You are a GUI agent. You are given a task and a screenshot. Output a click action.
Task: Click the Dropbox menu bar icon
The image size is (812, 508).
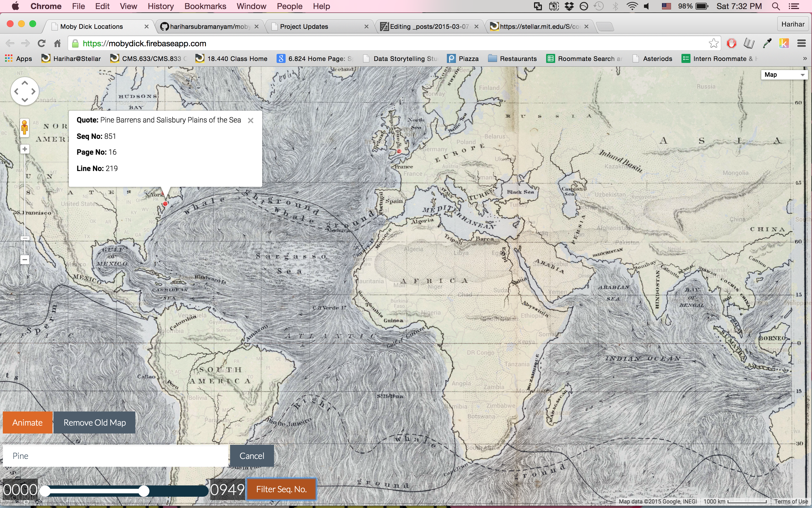(570, 6)
